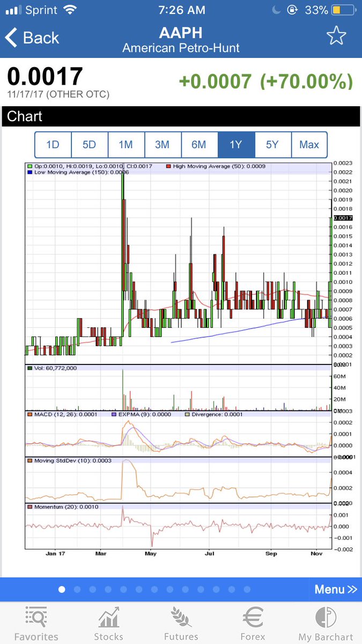Select the 6M chart range
The height and width of the screenshot is (644, 362).
point(199,144)
